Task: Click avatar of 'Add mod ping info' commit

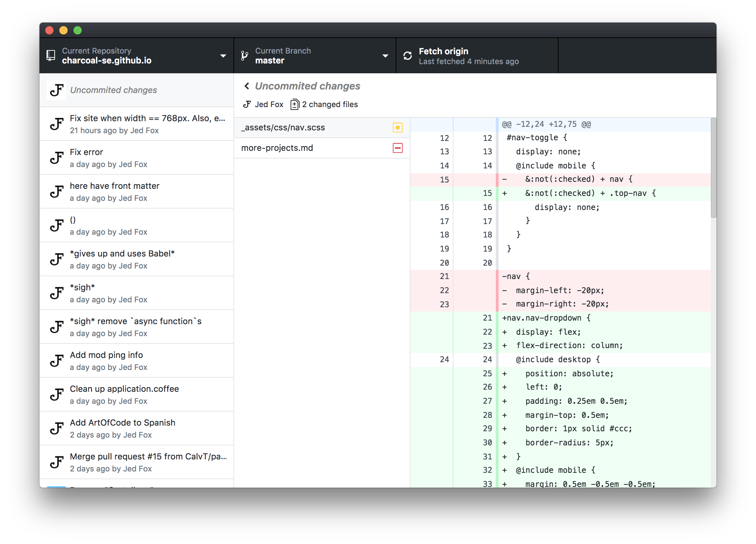Action: pos(56,361)
